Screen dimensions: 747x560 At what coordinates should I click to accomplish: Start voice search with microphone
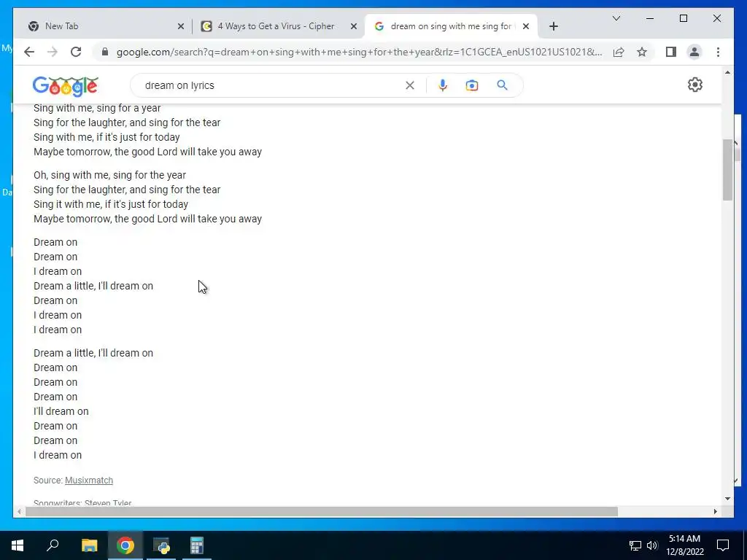click(x=443, y=85)
